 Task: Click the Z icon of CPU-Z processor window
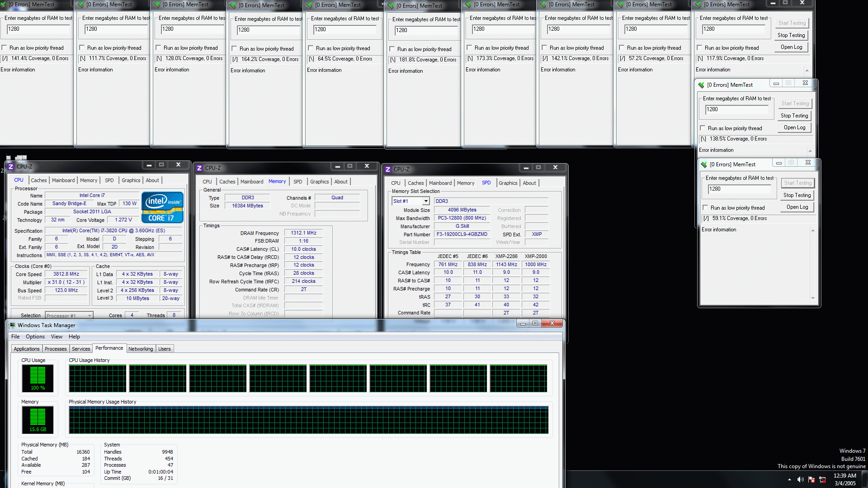coord(11,167)
